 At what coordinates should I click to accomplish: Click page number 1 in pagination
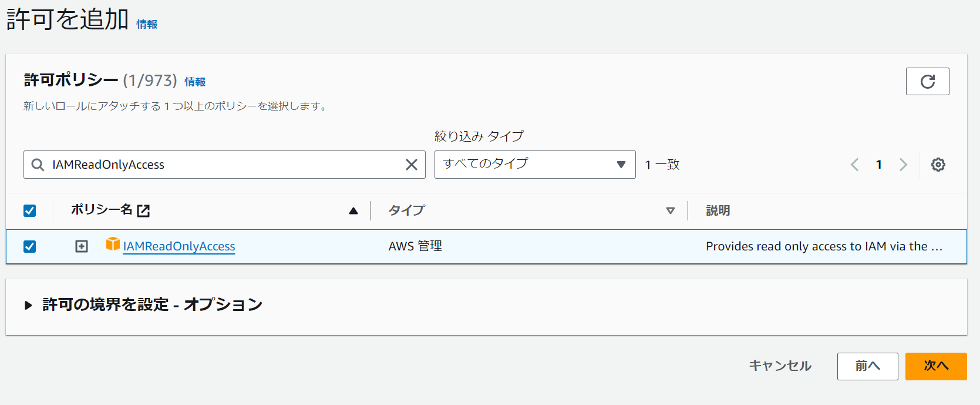point(879,165)
